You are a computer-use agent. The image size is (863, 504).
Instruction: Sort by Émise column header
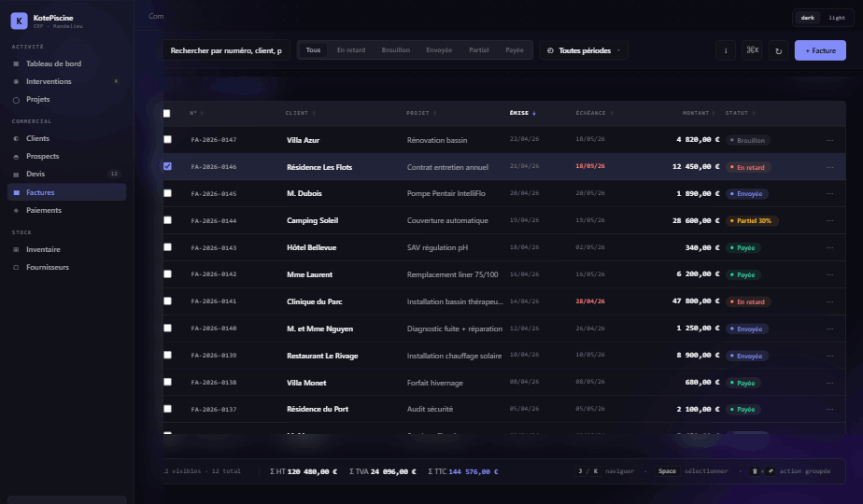522,113
